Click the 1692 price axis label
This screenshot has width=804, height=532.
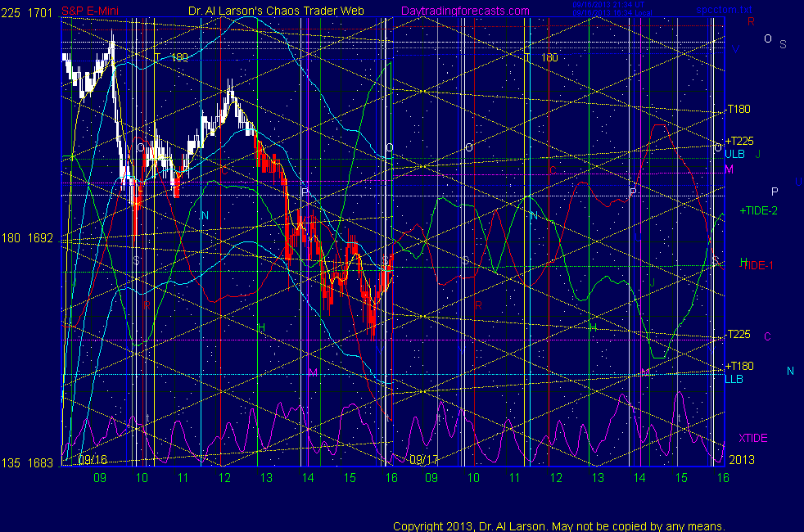click(40, 239)
